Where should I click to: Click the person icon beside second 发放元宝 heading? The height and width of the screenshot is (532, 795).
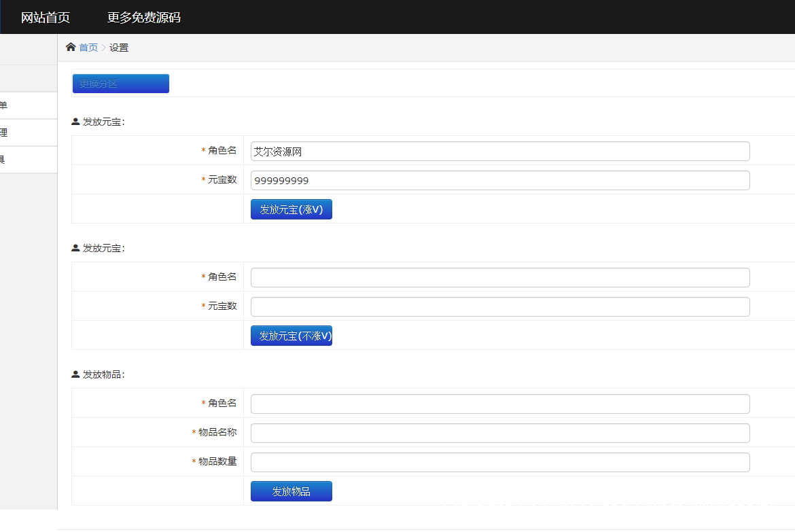[74, 247]
